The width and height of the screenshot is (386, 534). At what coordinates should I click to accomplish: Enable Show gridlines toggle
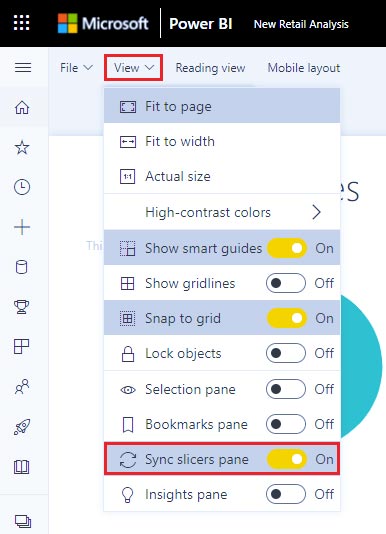pyautogui.click(x=286, y=283)
